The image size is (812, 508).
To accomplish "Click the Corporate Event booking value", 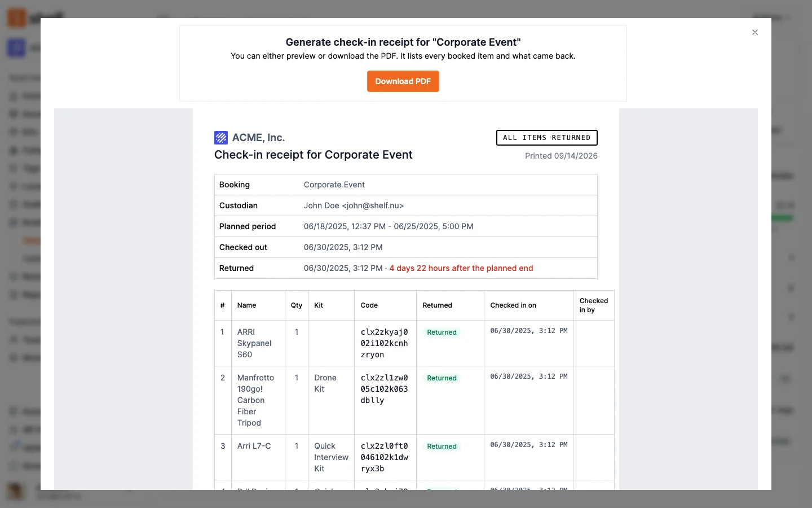I will [334, 185].
